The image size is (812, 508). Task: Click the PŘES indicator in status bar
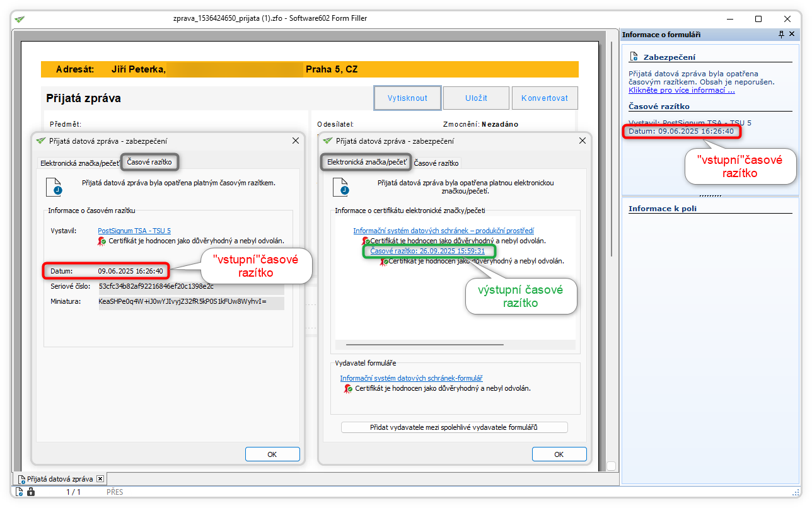pos(115,492)
